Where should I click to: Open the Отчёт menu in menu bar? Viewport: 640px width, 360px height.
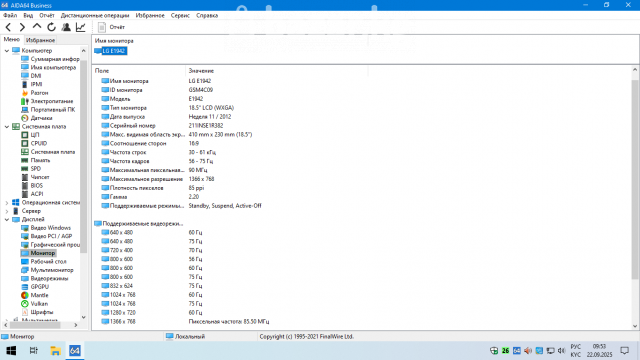click(x=47, y=16)
